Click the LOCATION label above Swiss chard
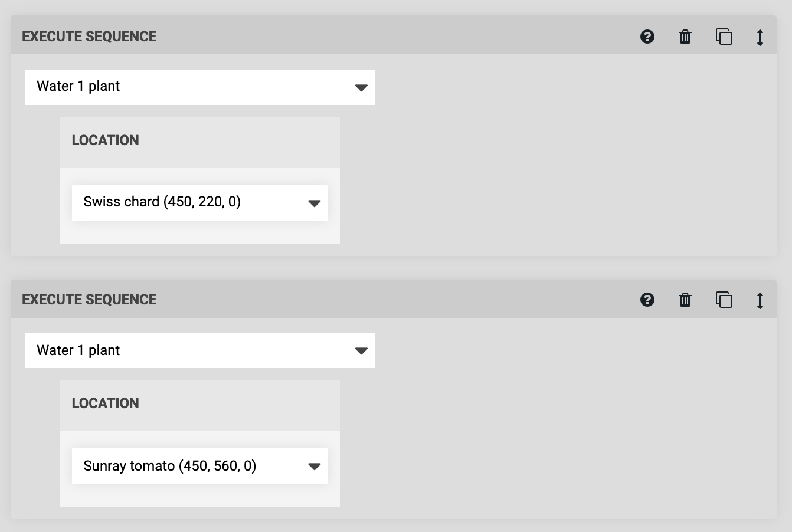The height and width of the screenshot is (532, 792). (106, 140)
